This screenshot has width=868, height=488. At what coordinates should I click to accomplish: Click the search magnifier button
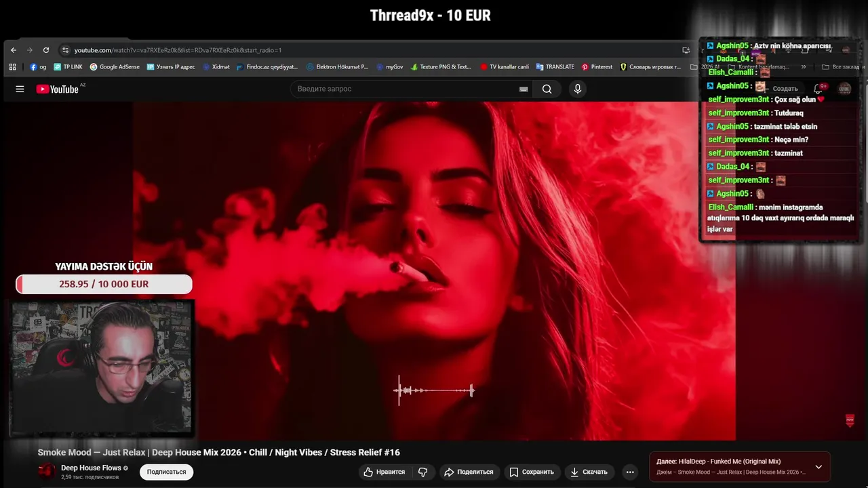[547, 89]
